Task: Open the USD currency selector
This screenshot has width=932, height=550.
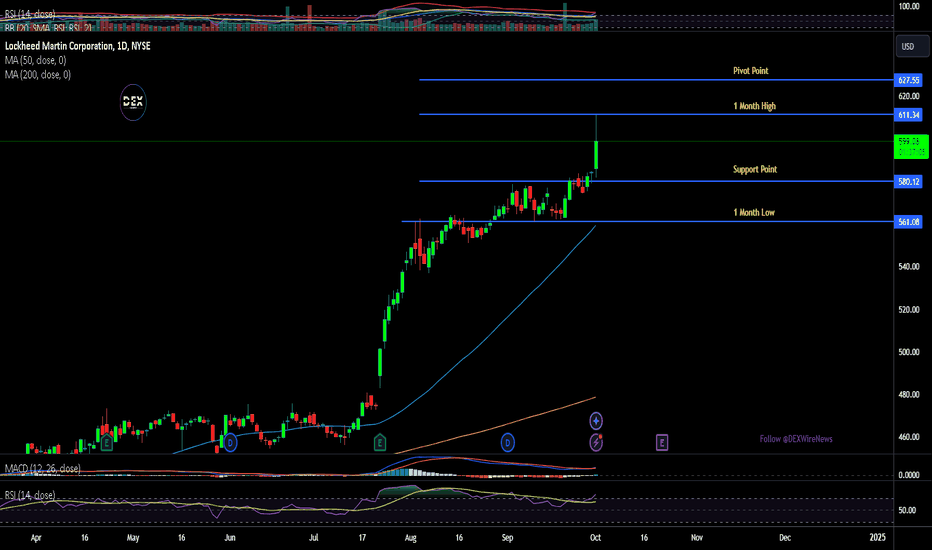Action: pos(911,46)
